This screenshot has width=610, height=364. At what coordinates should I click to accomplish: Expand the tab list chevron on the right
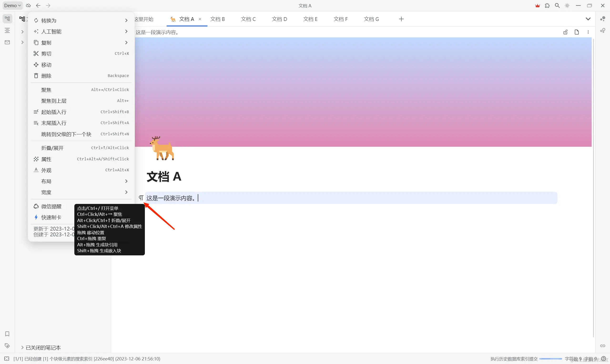(588, 19)
